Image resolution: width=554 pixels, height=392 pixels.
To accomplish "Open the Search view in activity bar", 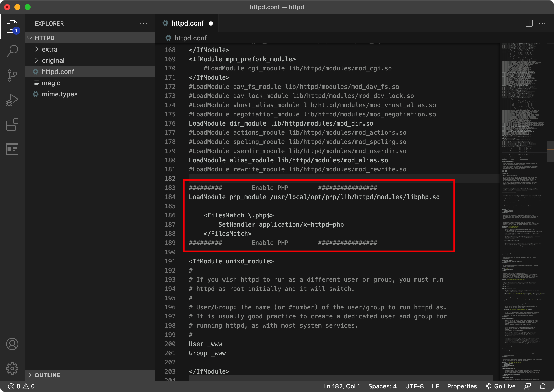I will (x=12, y=51).
